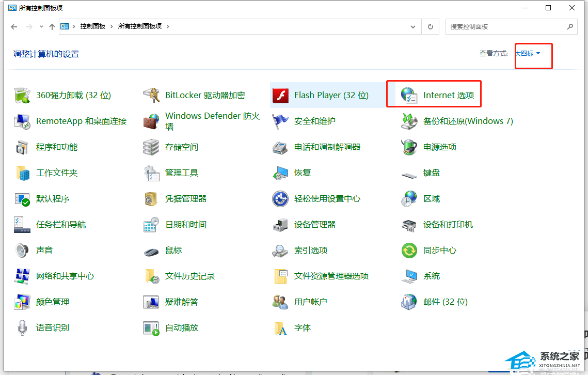This screenshot has height=375, width=588.
Task: Expand the 大图标 view mode dropdown
Action: pyautogui.click(x=528, y=53)
